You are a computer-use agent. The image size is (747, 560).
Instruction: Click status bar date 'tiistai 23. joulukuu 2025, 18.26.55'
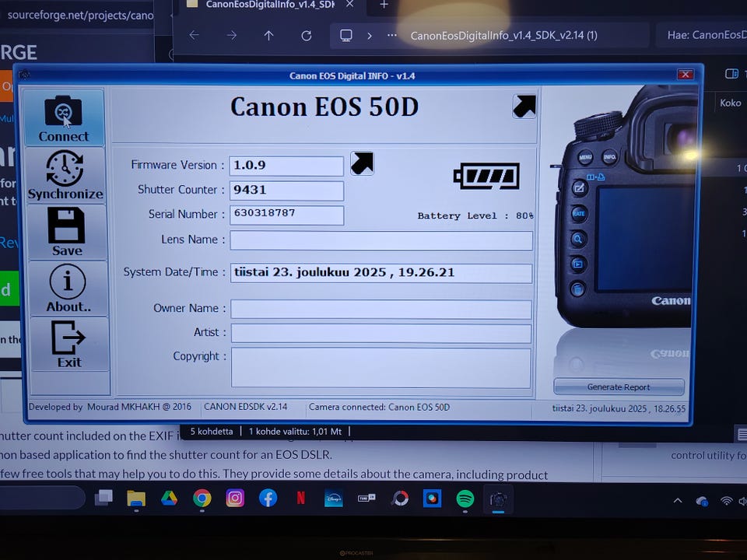point(619,408)
